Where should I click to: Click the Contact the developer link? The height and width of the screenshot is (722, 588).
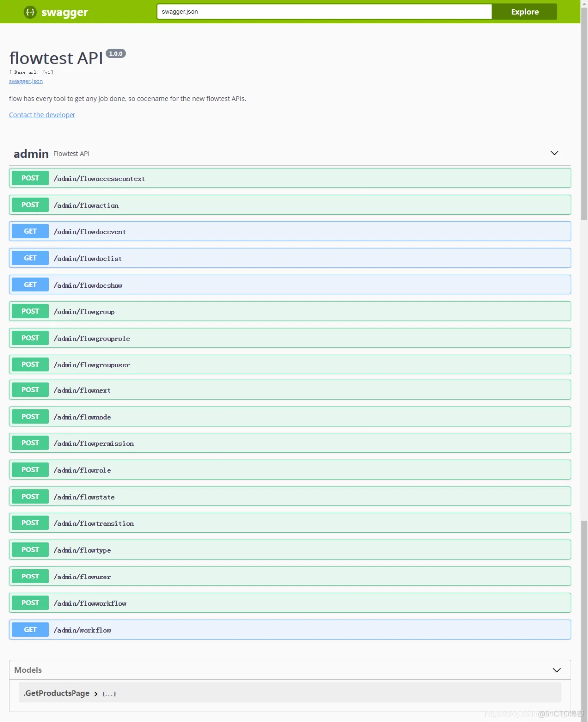[x=42, y=115]
